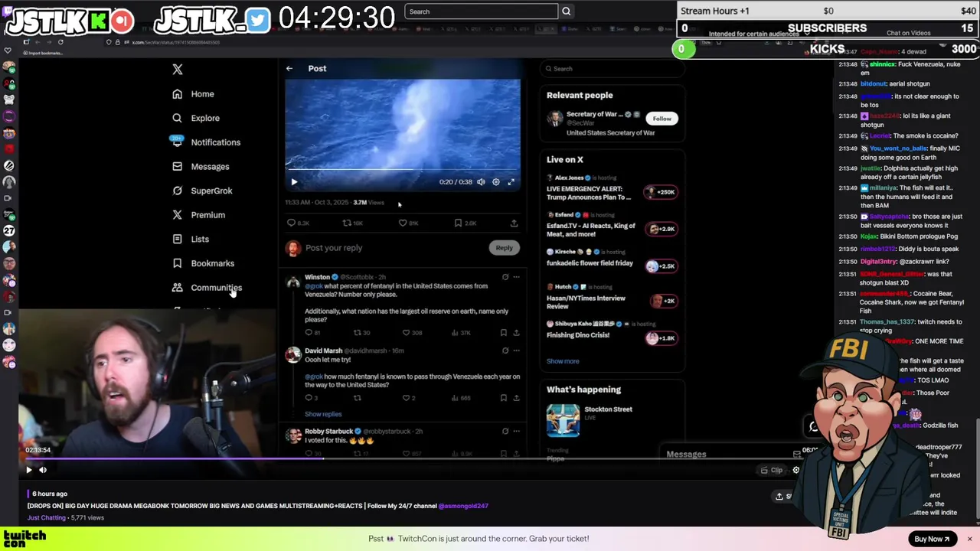Click the 'Post your reply' field
The height and width of the screenshot is (551, 980).
coord(334,248)
